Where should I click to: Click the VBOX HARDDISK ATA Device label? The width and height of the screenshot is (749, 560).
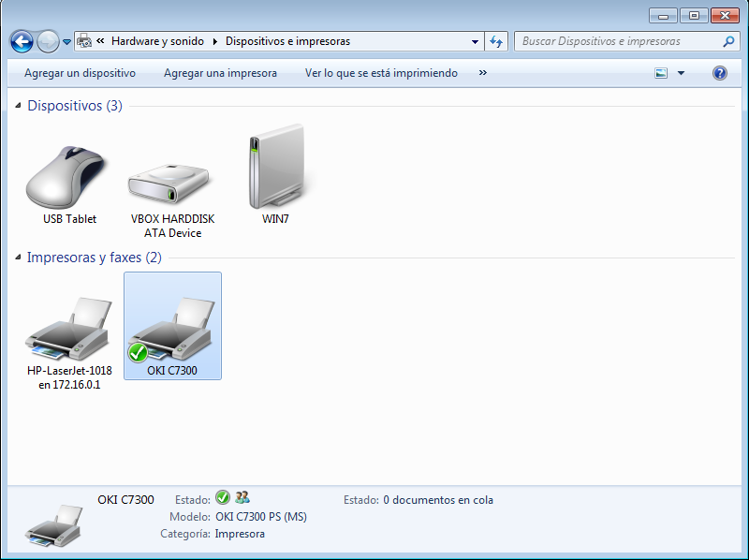click(x=173, y=226)
